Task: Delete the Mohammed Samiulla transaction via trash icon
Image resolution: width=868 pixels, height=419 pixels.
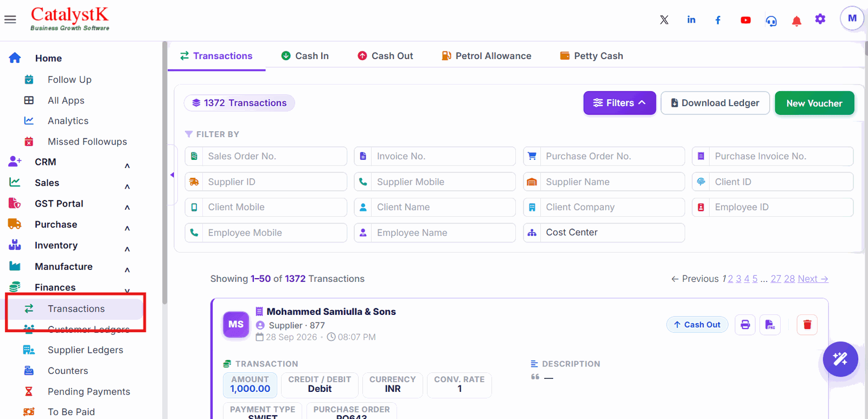Action: pyautogui.click(x=807, y=325)
